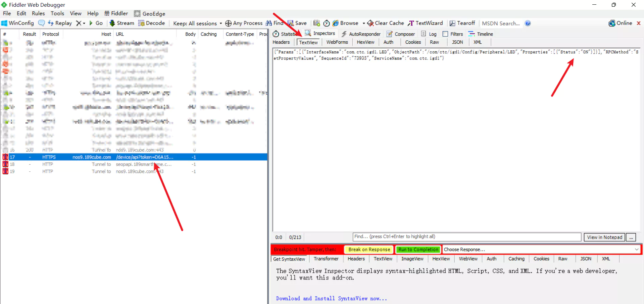644x304 pixels.
Task: Click breakpoint icon of session 18
Action: (5, 164)
